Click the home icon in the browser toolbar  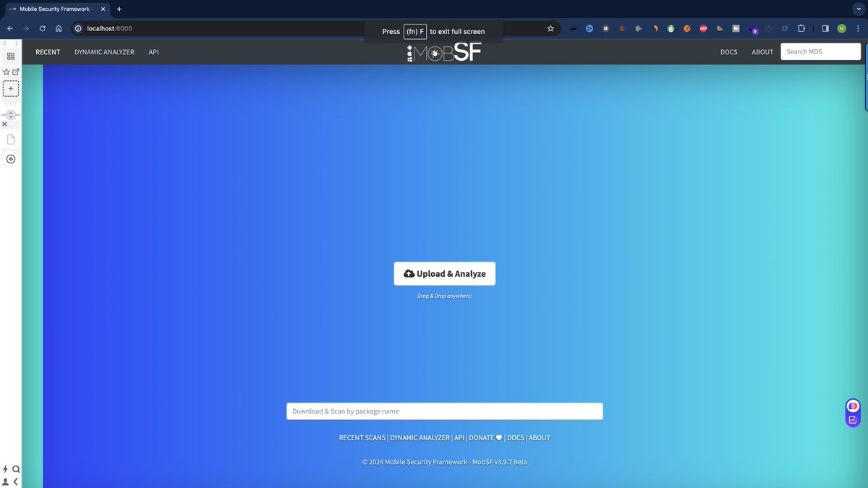59,28
